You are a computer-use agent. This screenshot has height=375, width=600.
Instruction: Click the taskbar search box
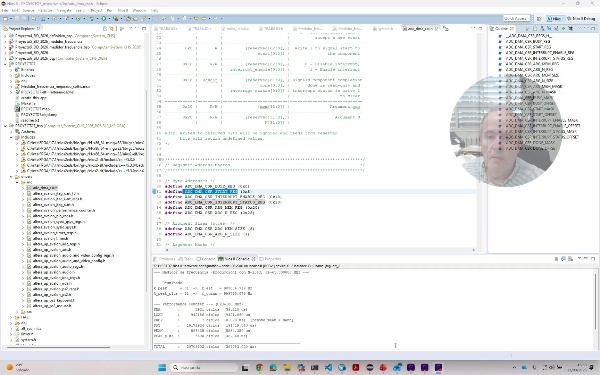[x=204, y=368]
